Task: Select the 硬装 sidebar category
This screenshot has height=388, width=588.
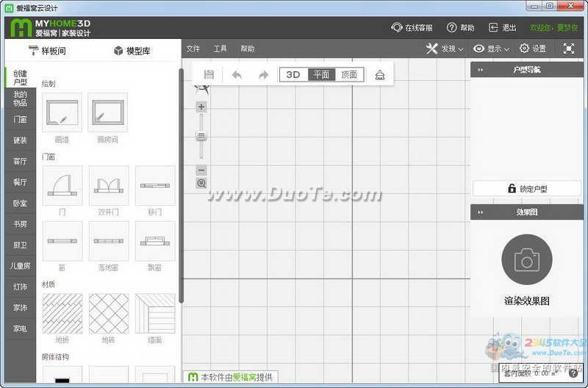Action: click(x=21, y=140)
